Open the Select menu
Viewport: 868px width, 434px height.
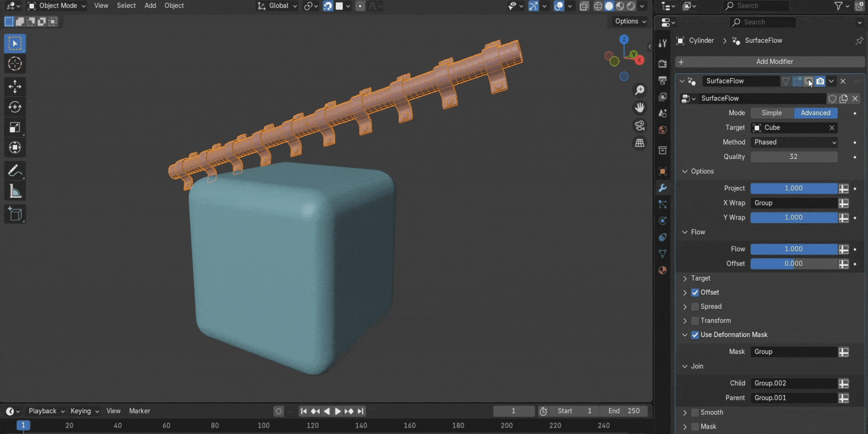point(126,6)
